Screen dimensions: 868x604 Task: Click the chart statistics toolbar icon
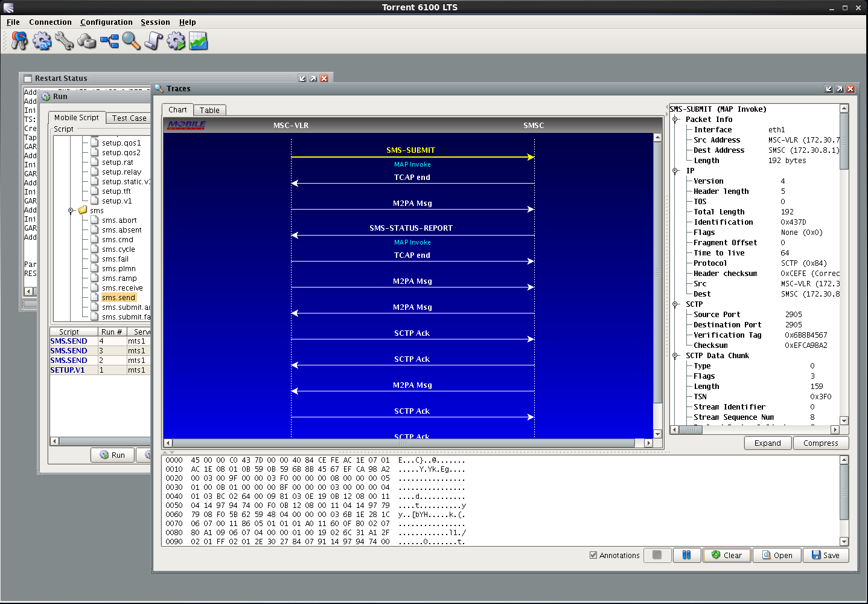click(x=198, y=41)
